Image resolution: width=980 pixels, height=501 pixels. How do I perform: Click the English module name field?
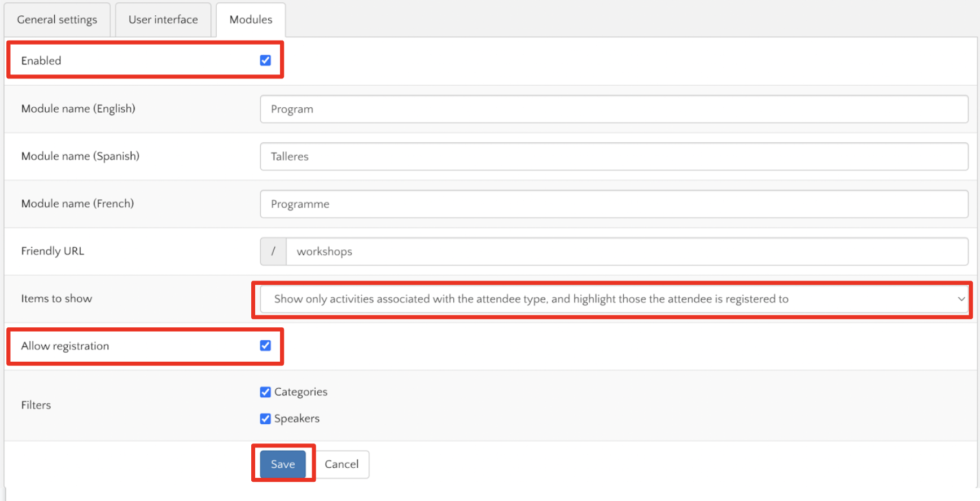[x=614, y=109]
